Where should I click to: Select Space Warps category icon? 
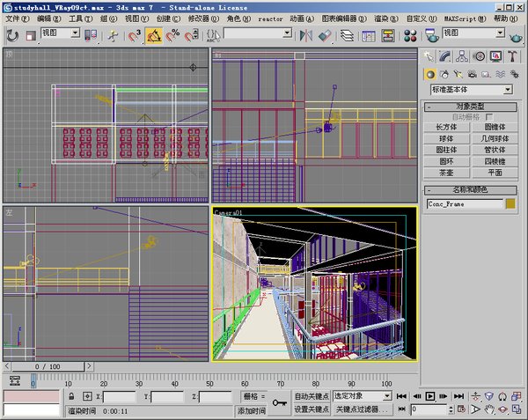pyautogui.click(x=501, y=75)
